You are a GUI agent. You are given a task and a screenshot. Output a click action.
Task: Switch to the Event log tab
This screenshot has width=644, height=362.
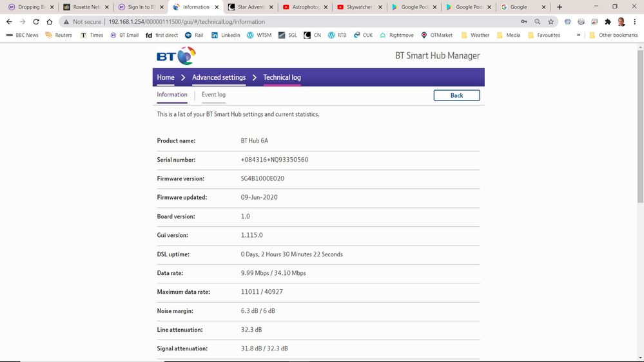[213, 95]
